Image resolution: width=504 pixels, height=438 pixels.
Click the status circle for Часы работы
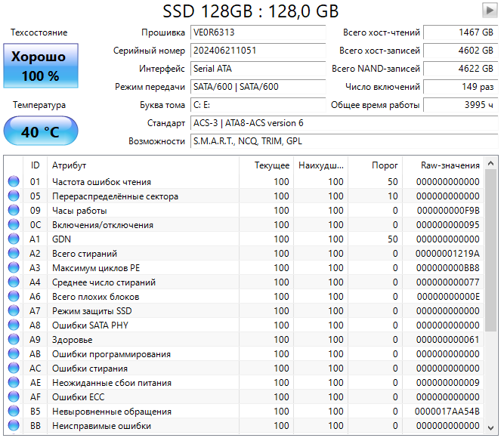click(14, 210)
